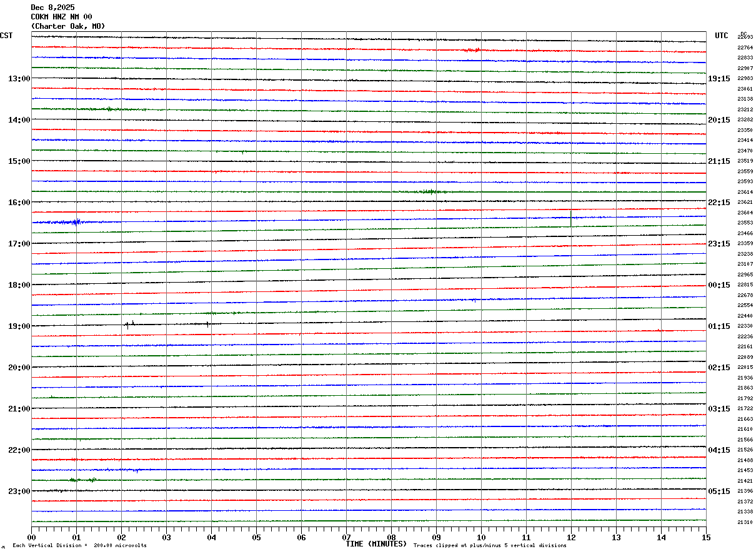Image resolution: width=756 pixels, height=554 pixels.
Task: Click the 'CST' timezone label
Action: pyautogui.click(x=6, y=36)
